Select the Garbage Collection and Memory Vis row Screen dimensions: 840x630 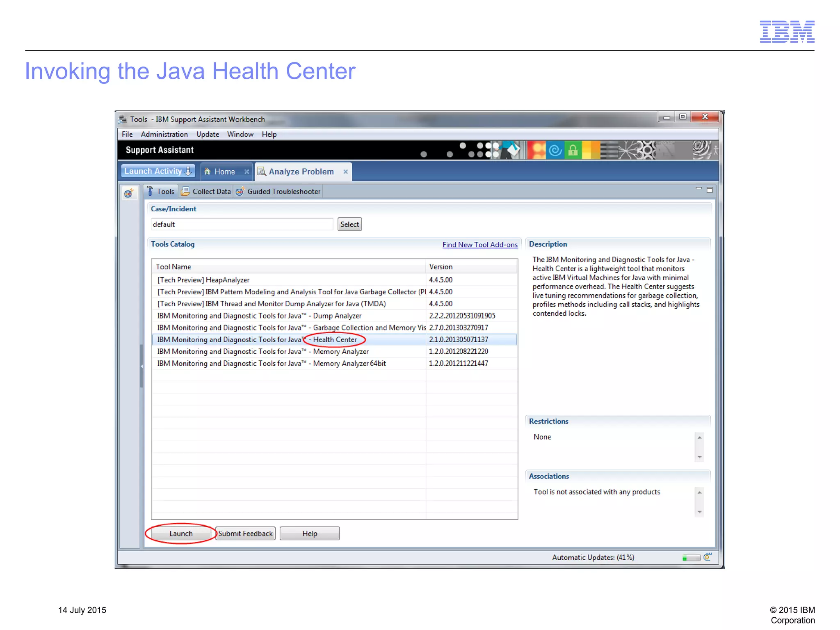[x=334, y=328]
